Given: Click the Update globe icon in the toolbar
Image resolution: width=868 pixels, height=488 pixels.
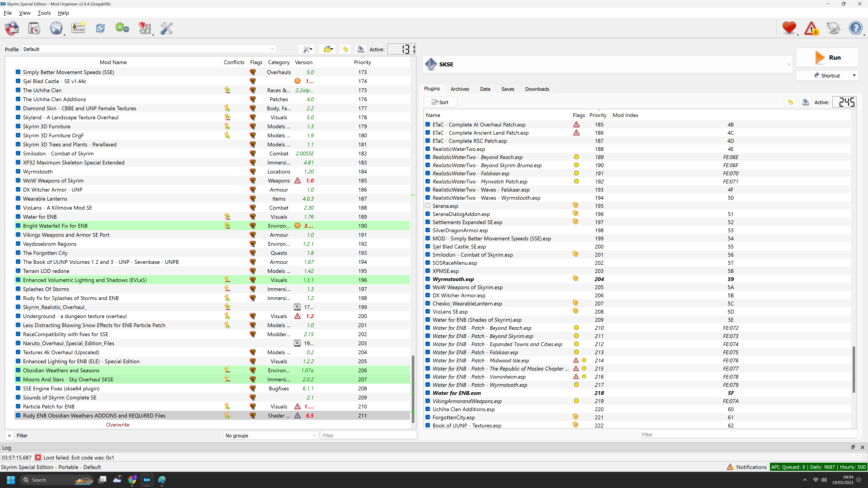Looking at the screenshot, I should tap(834, 28).
